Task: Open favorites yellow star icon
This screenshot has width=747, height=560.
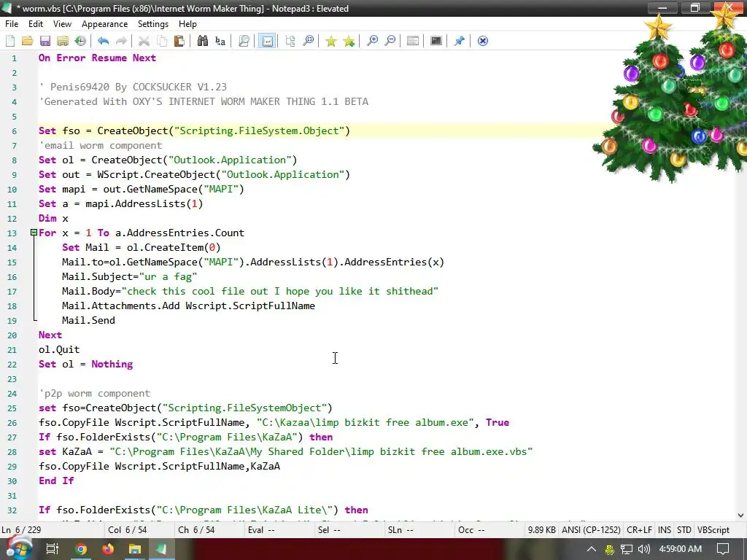Action: 331,41
